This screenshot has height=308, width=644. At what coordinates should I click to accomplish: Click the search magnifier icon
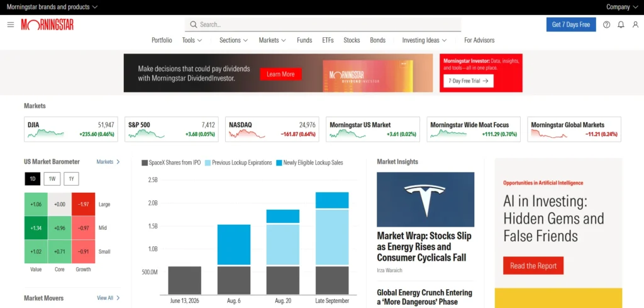point(194,25)
